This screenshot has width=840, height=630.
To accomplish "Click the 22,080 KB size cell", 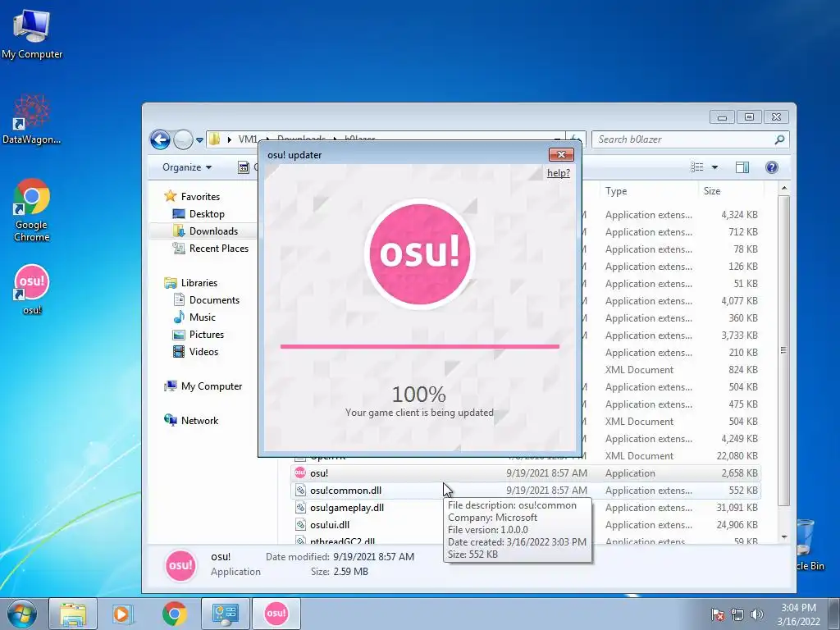I will [x=737, y=456].
